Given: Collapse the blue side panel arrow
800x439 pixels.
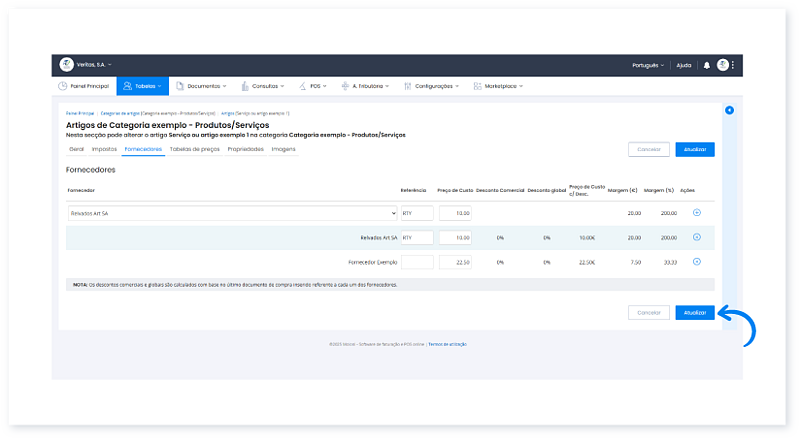Looking at the screenshot, I should click(x=729, y=110).
